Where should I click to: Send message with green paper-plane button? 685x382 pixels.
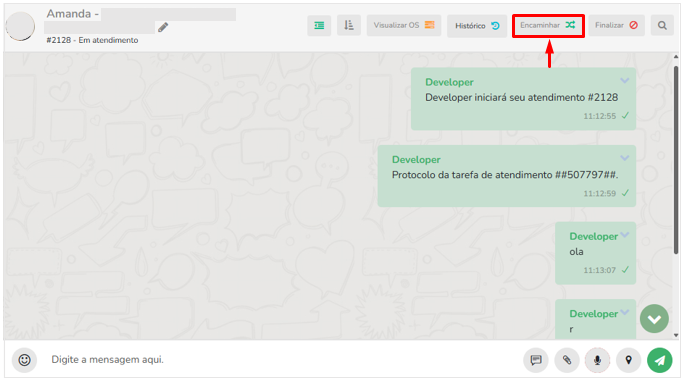click(660, 360)
